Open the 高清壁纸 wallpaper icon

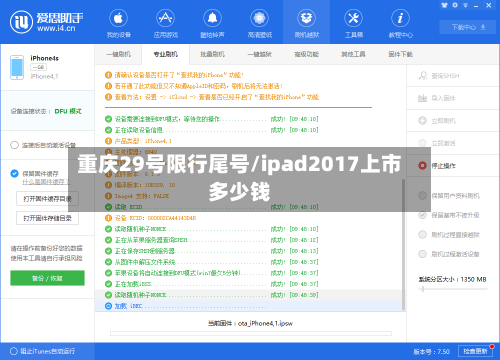[259, 18]
